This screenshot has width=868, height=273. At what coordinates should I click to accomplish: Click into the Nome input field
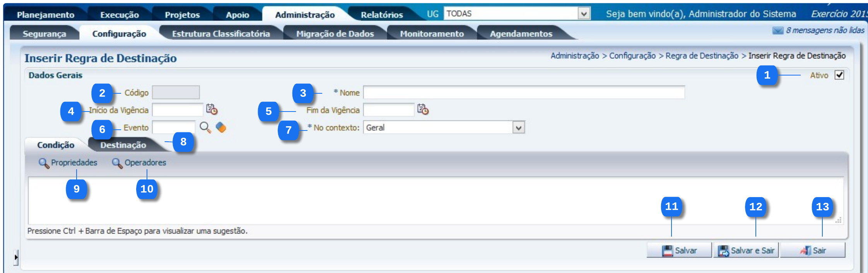tap(524, 93)
